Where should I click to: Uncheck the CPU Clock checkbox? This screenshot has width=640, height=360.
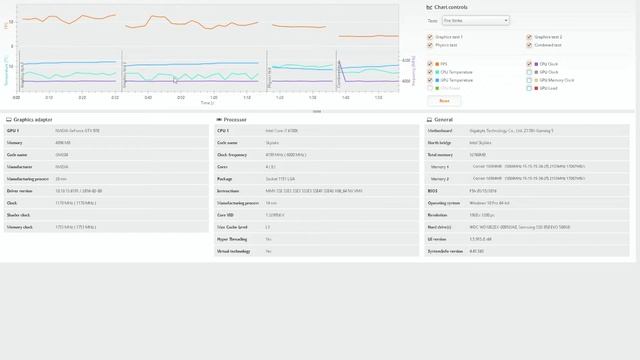(529, 64)
